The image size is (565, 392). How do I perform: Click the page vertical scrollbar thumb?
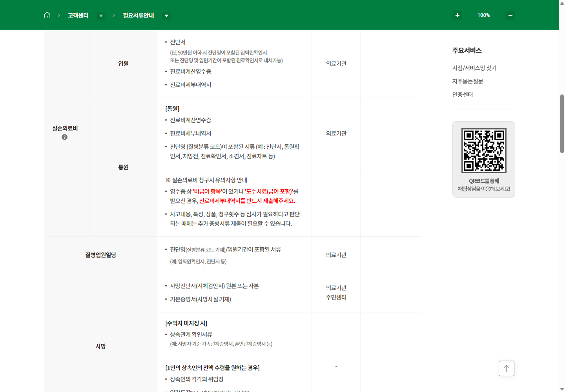(562, 123)
